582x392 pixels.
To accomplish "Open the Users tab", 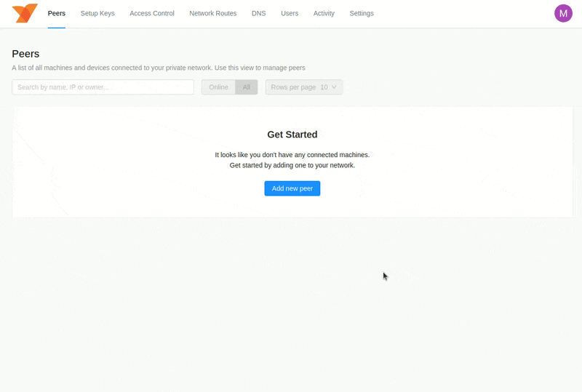I will [290, 13].
